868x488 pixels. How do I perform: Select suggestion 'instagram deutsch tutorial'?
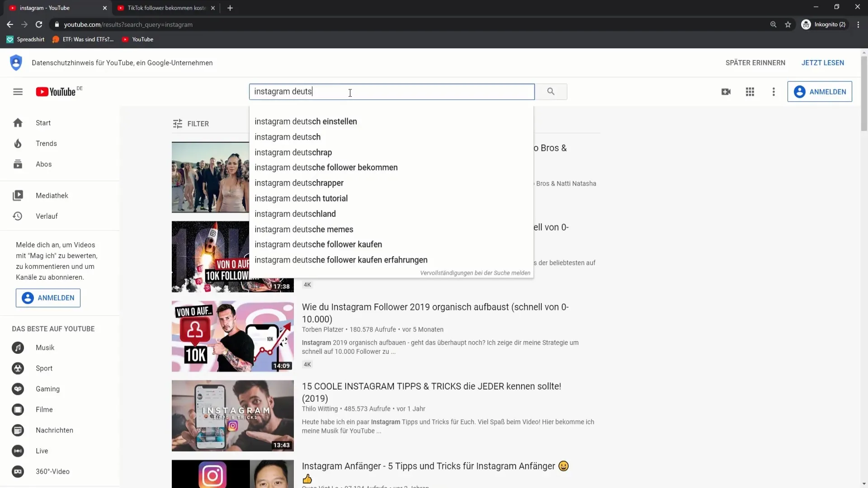coord(392,198)
